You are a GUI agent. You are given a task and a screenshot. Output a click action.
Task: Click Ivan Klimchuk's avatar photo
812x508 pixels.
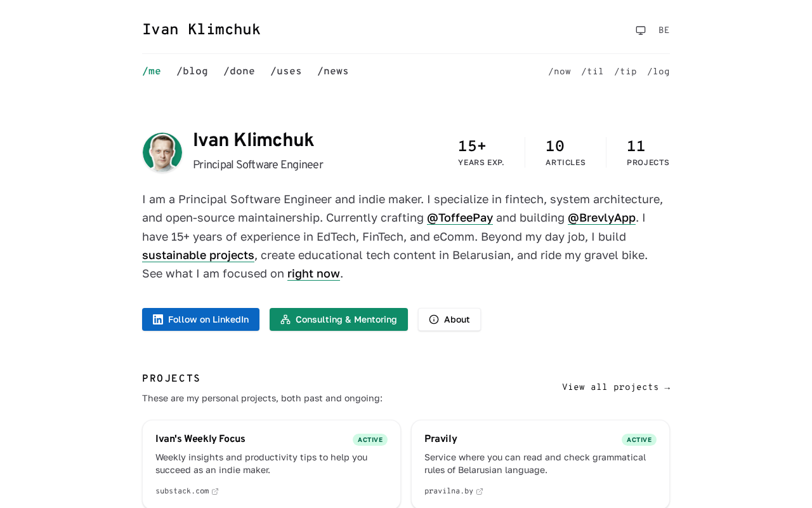coord(162,152)
